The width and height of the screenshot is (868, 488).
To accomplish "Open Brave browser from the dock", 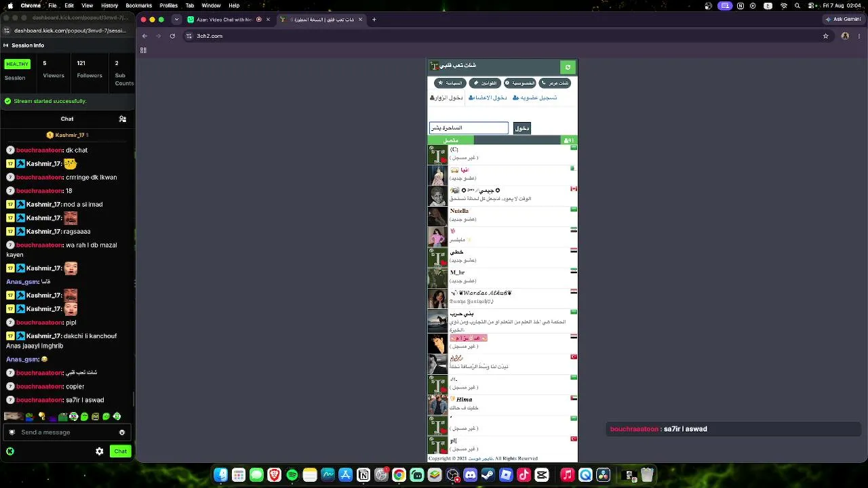I will tap(274, 475).
